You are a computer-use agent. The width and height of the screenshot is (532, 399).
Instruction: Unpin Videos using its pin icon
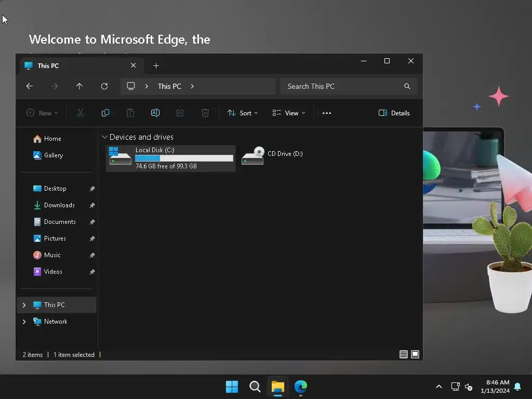click(92, 272)
